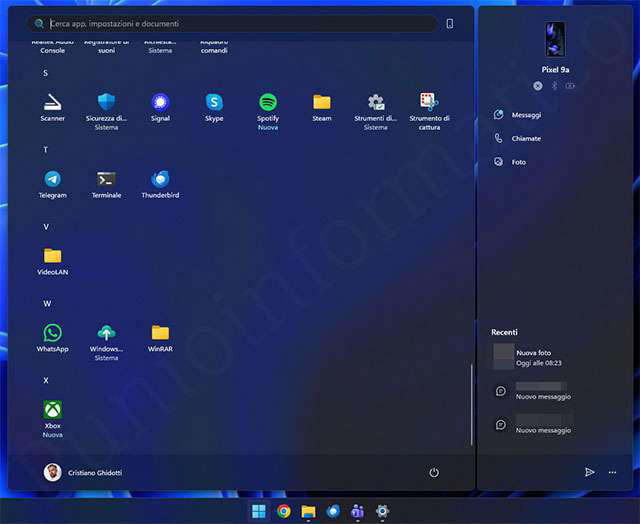Click the send icon in phone panel
The width and height of the screenshot is (640, 524).
(x=589, y=472)
